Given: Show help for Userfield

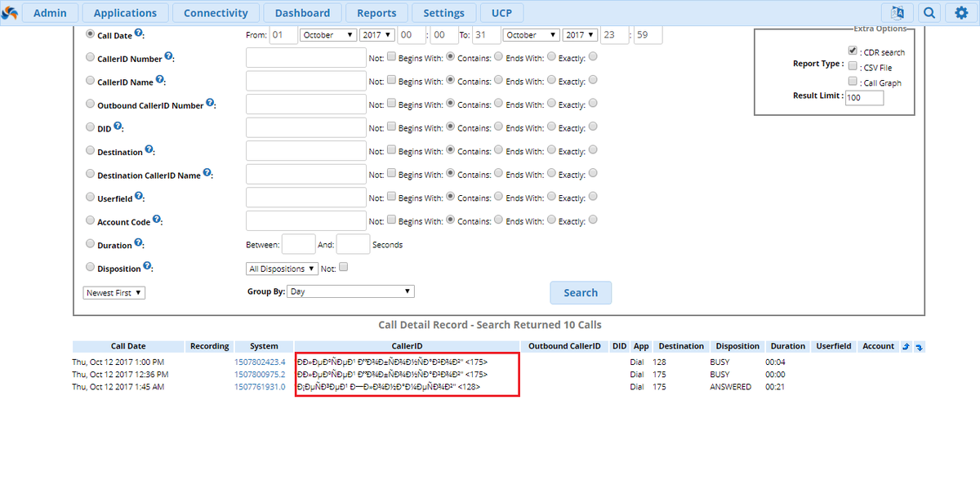Looking at the screenshot, I should 139,197.
